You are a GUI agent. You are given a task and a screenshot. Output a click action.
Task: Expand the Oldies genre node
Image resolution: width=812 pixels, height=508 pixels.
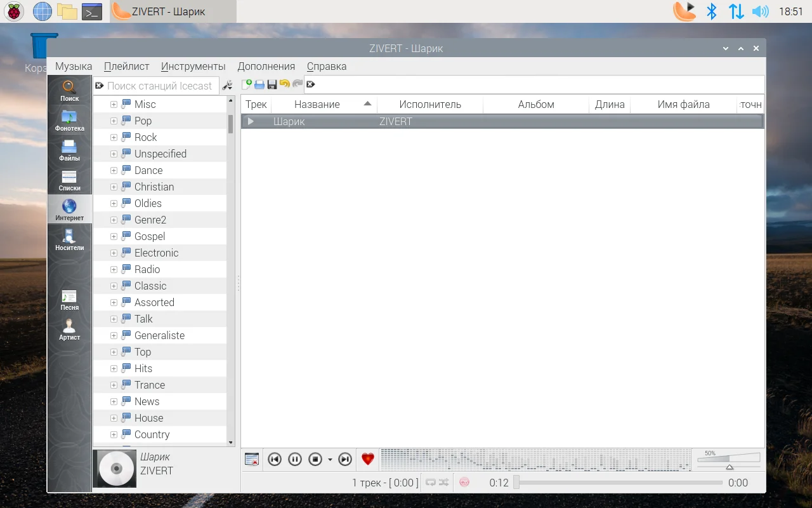click(114, 203)
